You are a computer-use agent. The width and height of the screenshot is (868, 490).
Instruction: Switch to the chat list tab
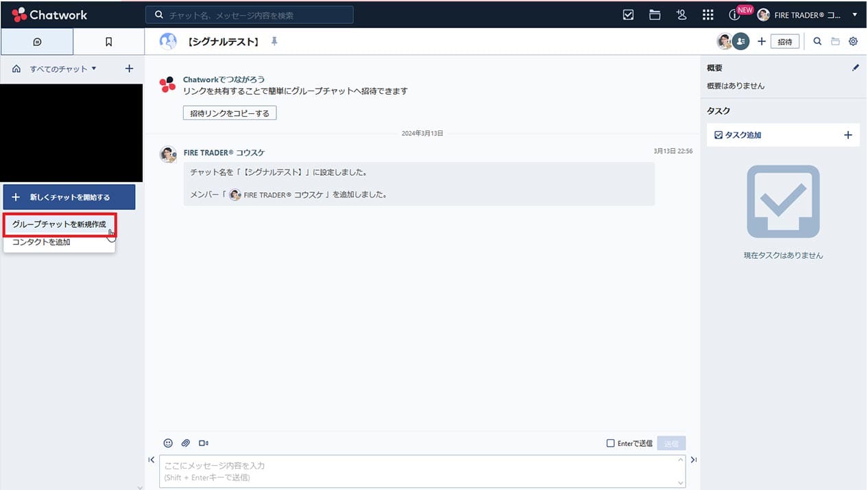click(x=37, y=42)
